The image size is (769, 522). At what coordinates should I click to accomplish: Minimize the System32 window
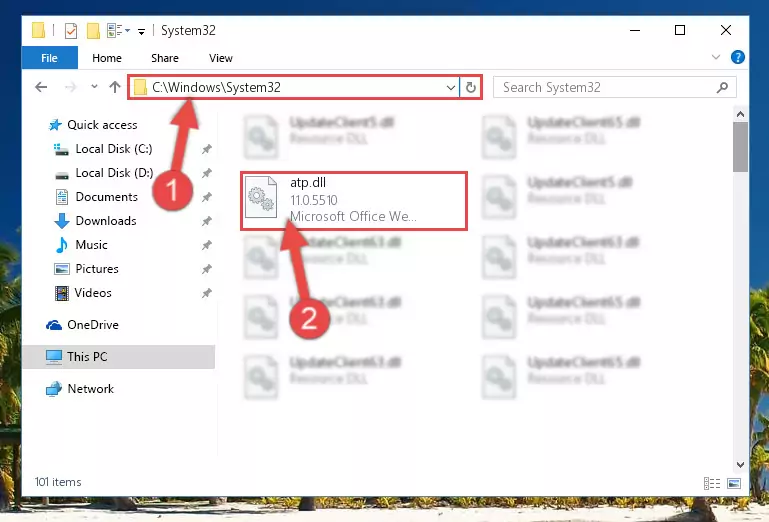635,30
